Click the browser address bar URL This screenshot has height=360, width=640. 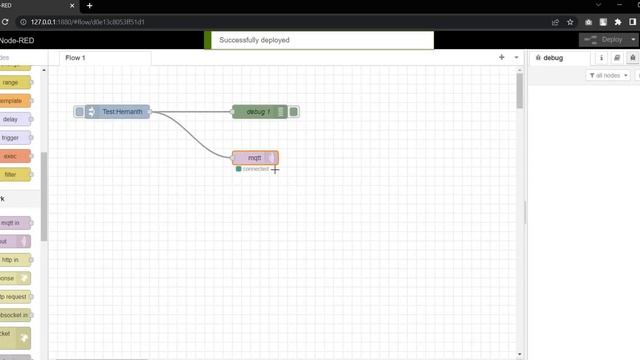[87, 22]
